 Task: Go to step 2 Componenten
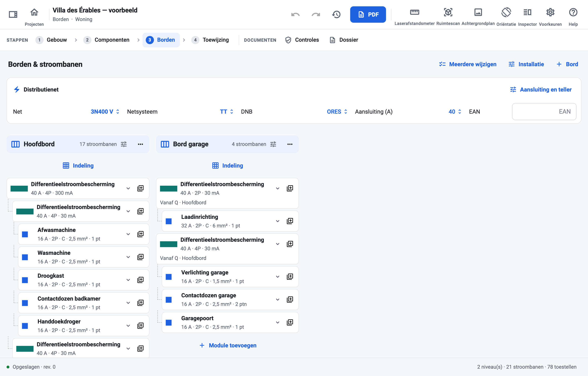tap(106, 40)
